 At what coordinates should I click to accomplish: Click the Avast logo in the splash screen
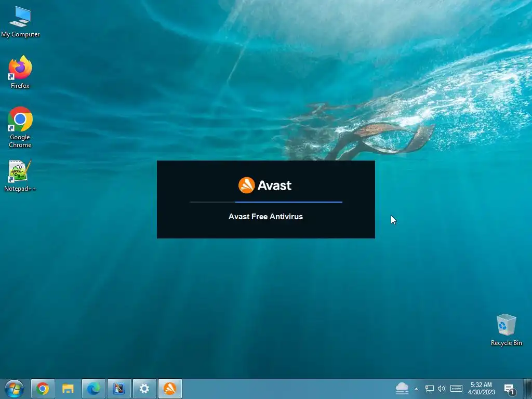coord(265,185)
